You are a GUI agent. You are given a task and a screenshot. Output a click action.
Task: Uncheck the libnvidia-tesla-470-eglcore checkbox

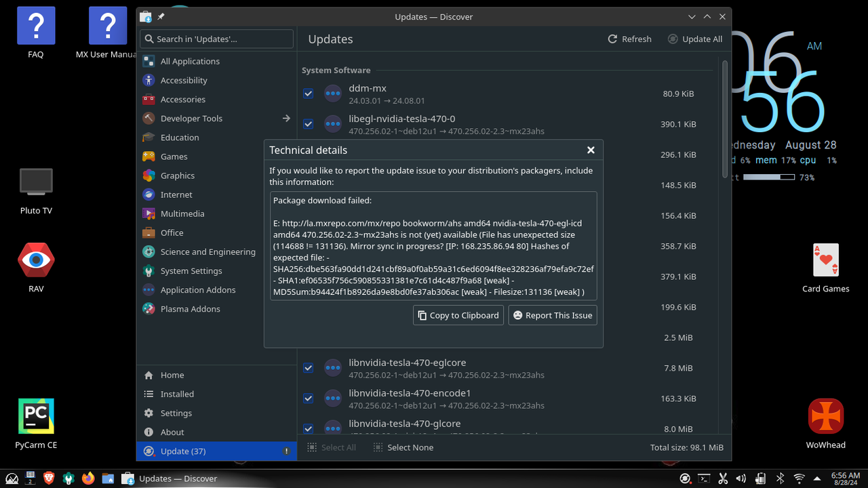tap(308, 368)
